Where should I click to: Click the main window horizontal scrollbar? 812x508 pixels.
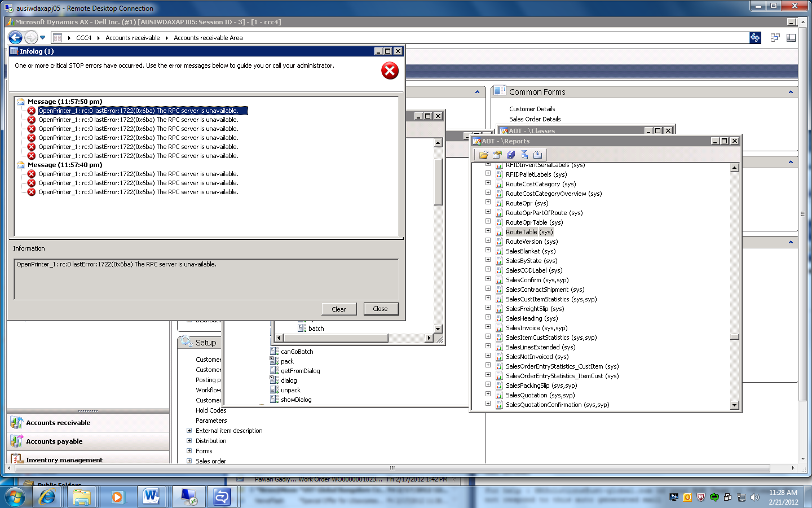(x=392, y=468)
